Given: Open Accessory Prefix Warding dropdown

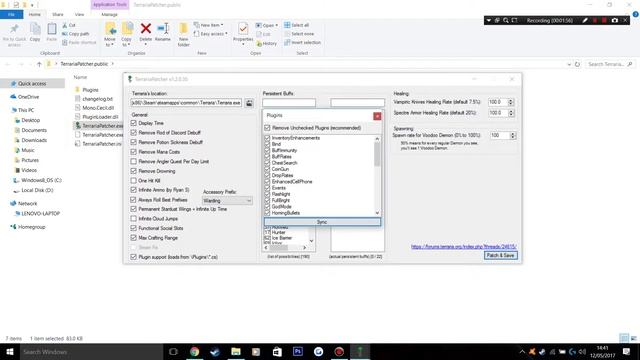Looking at the screenshot, I should click(x=227, y=200).
